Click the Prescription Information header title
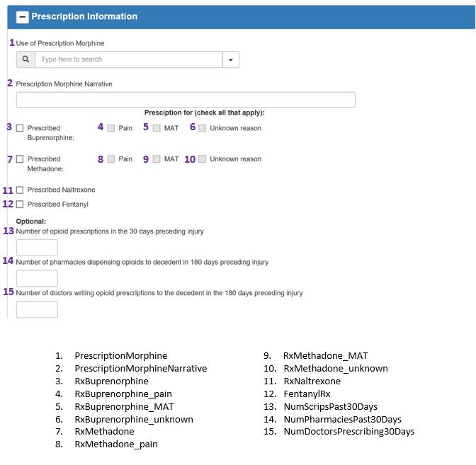The height and width of the screenshot is (465, 476). 84,16
